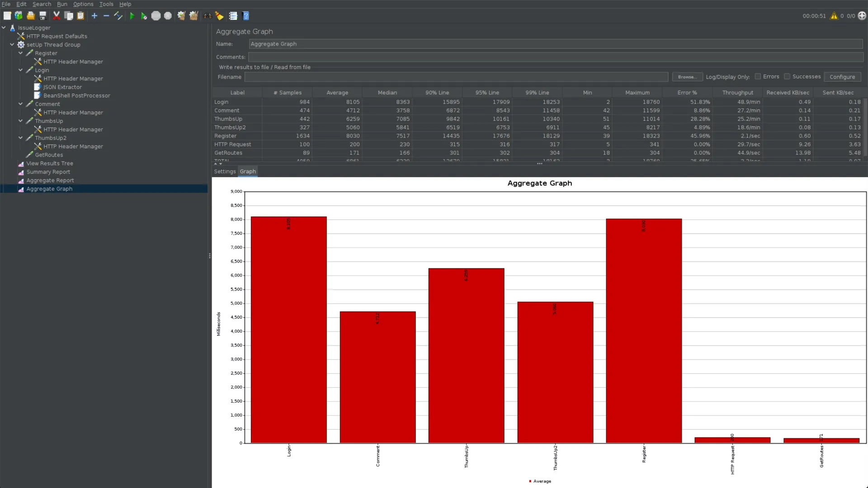
Task: Click the Save test plan icon
Action: pyautogui.click(x=43, y=16)
